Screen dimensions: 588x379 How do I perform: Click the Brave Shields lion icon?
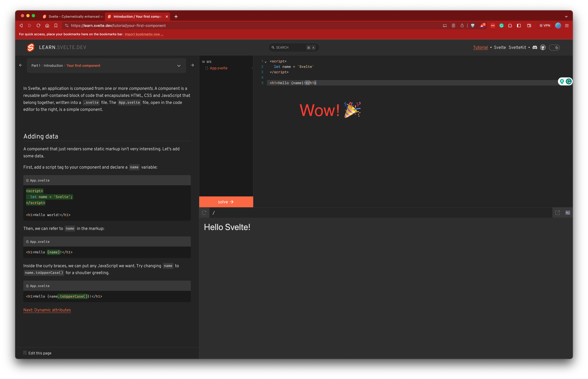pyautogui.click(x=472, y=26)
